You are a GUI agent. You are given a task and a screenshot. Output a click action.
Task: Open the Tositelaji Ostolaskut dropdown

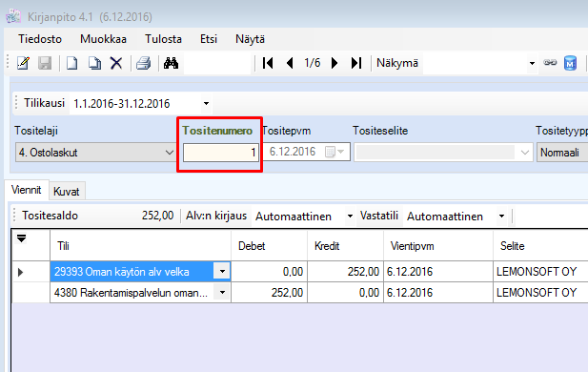pyautogui.click(x=170, y=153)
